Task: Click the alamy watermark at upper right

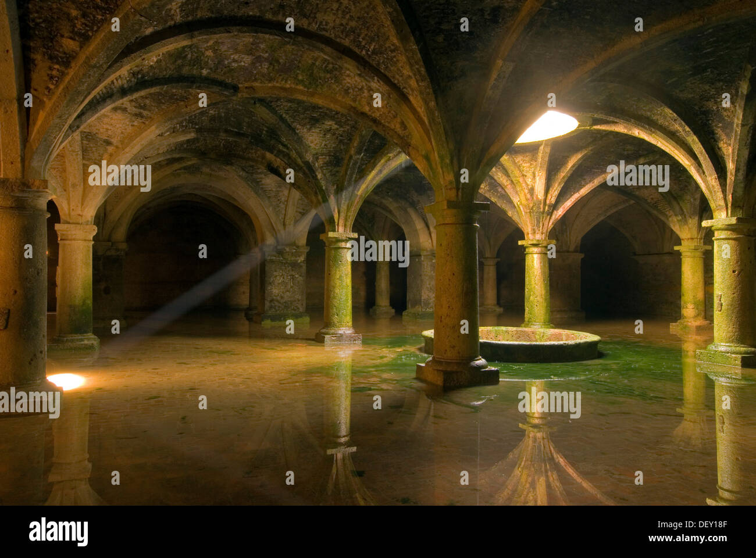Action: point(637,175)
